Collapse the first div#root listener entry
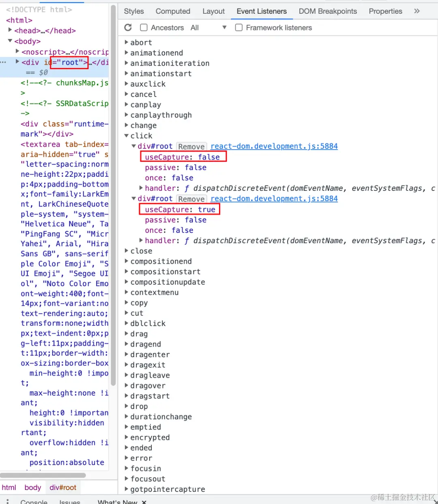This screenshot has height=504, width=438. tap(134, 146)
